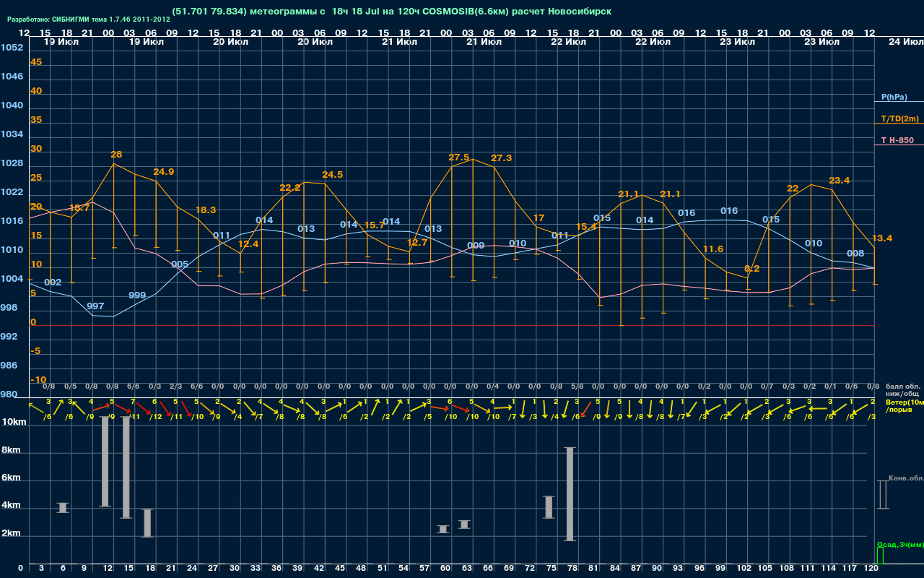
Task: Click the convective cloud bar at hour 12
Action: (105, 462)
